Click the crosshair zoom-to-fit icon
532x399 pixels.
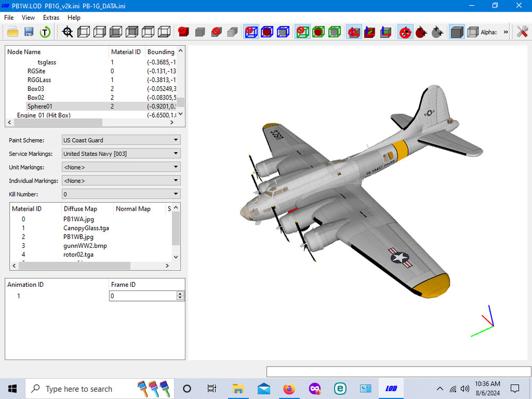point(68,32)
